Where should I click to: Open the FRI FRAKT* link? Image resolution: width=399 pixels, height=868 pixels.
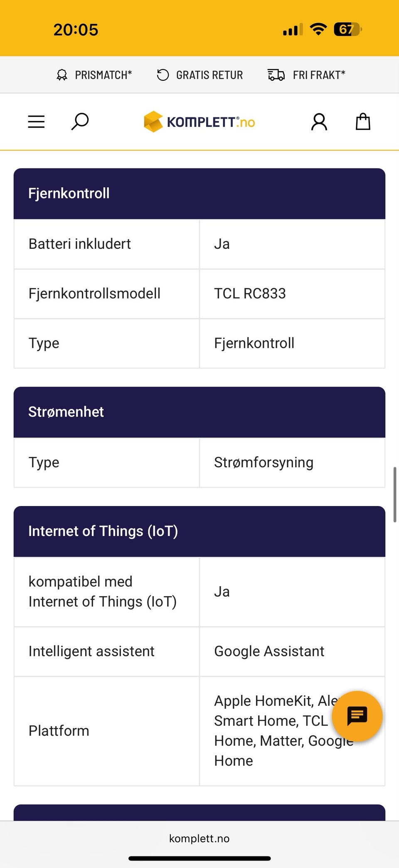click(x=319, y=75)
